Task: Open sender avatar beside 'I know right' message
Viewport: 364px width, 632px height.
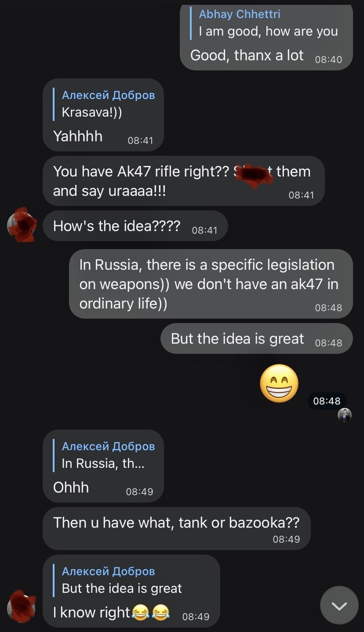Action: click(22, 607)
